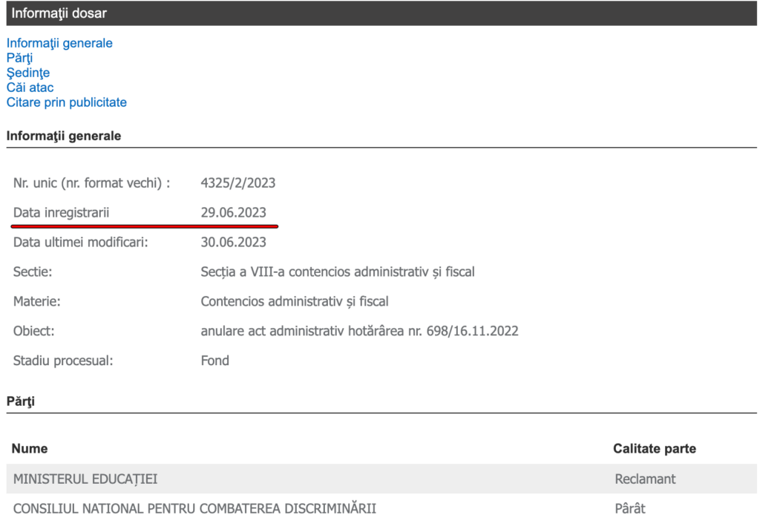Jump to Părţi via top navigation link

click(19, 58)
